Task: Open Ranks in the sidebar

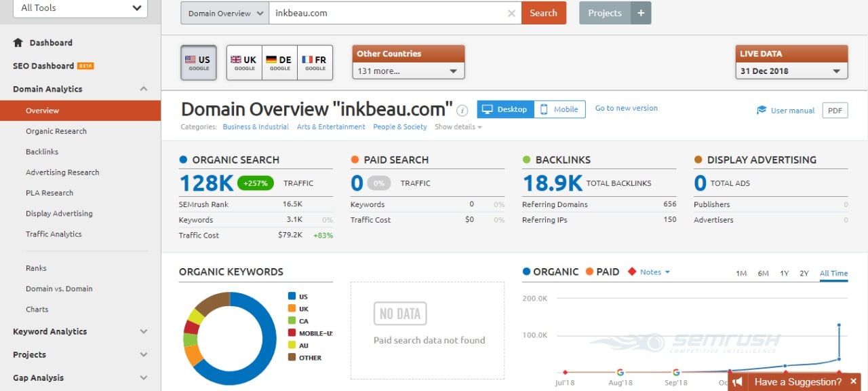Action: click(x=36, y=268)
